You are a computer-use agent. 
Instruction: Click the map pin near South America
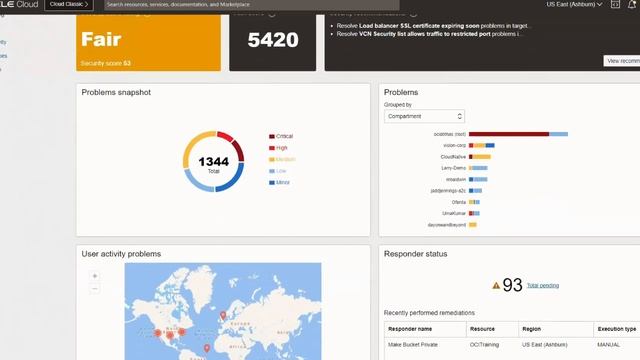(x=207, y=348)
